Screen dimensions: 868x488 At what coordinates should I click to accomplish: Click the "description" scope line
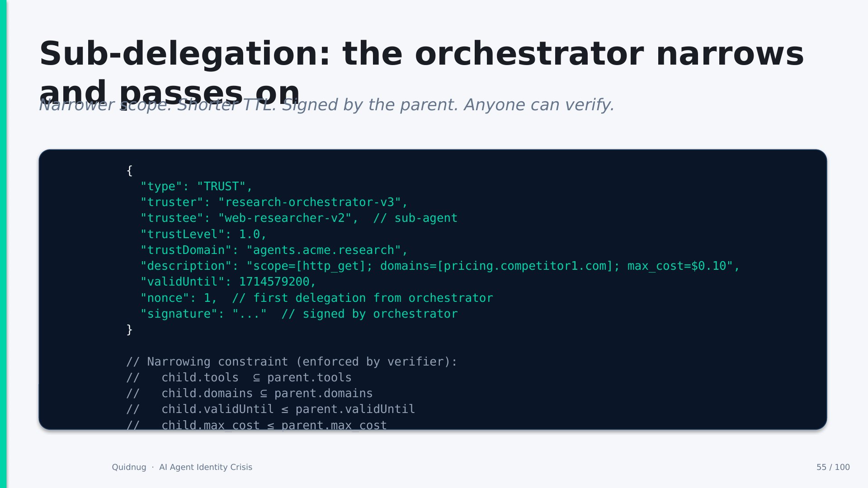[440, 266]
